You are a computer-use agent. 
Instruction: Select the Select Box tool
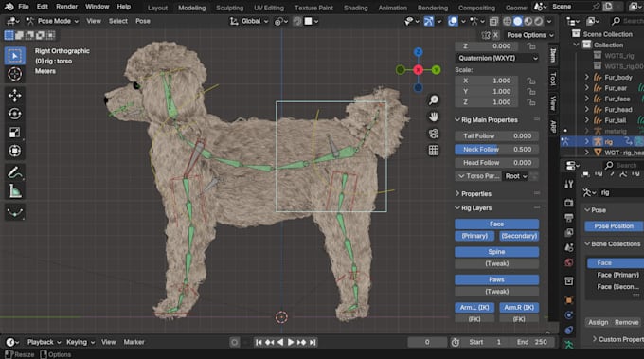[15, 56]
